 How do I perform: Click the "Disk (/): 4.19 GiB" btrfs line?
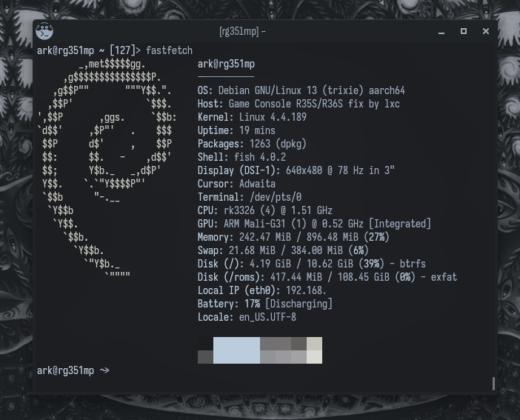pyautogui.click(x=312, y=264)
